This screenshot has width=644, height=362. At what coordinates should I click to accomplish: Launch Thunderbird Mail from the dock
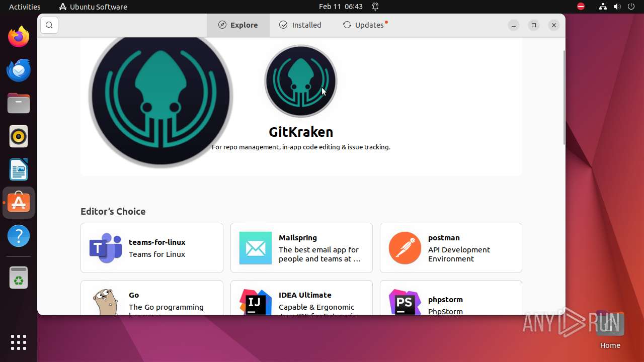click(x=19, y=70)
